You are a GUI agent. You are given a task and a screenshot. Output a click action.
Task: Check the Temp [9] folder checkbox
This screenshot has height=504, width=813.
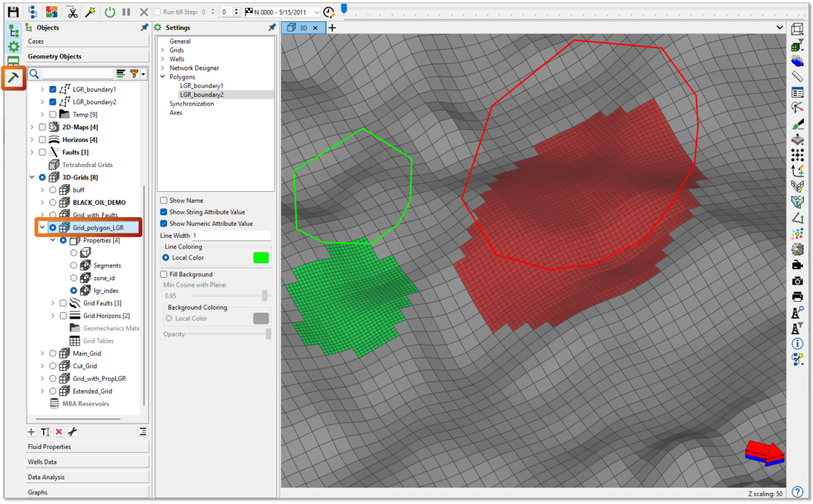coord(53,115)
